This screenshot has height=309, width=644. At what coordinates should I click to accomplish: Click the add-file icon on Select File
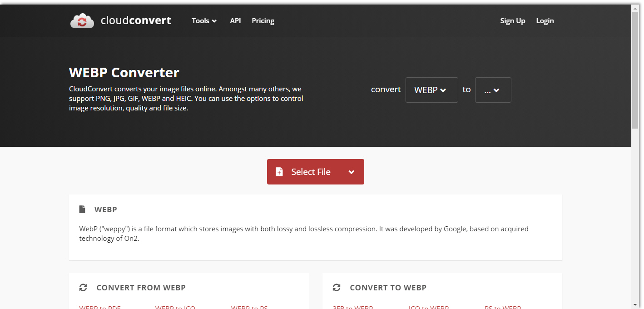tap(279, 172)
